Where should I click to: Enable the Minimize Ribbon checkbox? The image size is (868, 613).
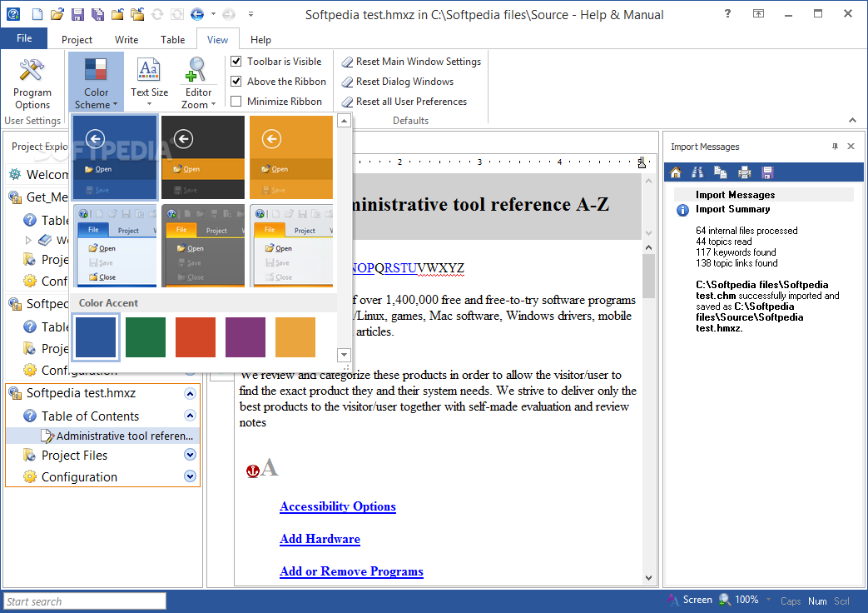coord(236,102)
